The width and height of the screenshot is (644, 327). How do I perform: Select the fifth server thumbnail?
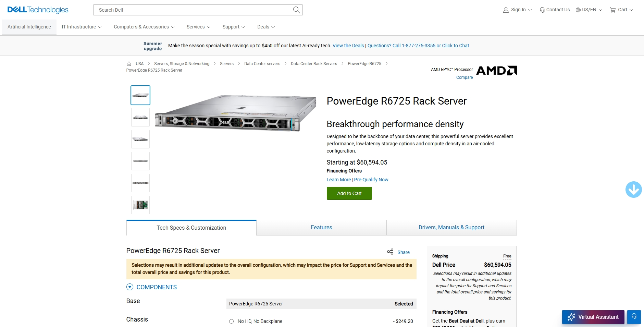pos(140,183)
